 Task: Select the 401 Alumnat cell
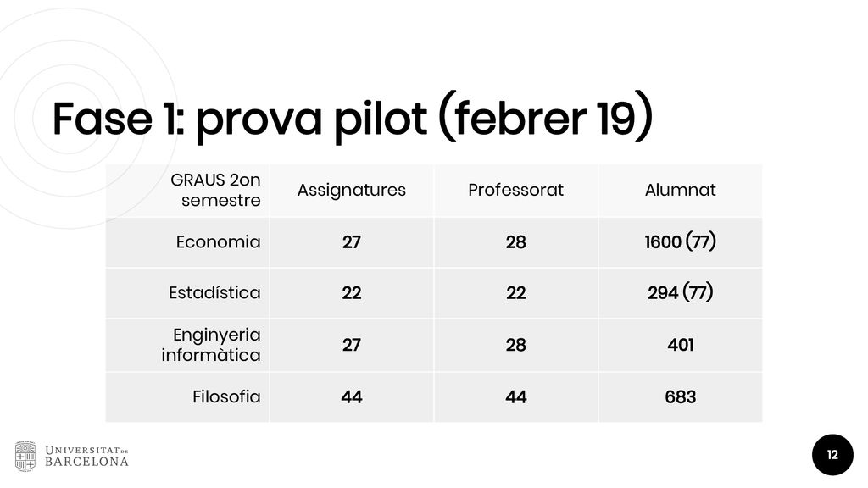pyautogui.click(x=681, y=345)
